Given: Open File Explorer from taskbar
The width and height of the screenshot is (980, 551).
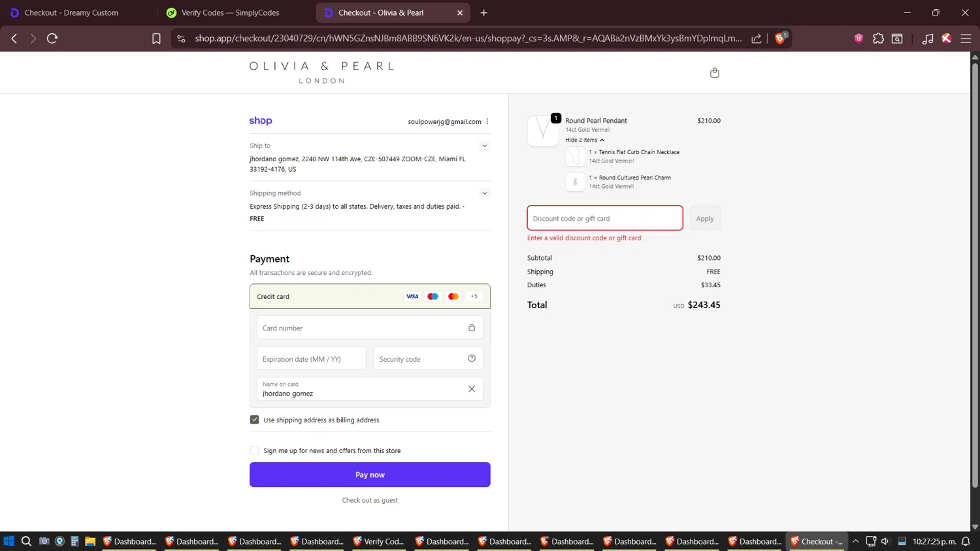Looking at the screenshot, I should [x=90, y=541].
